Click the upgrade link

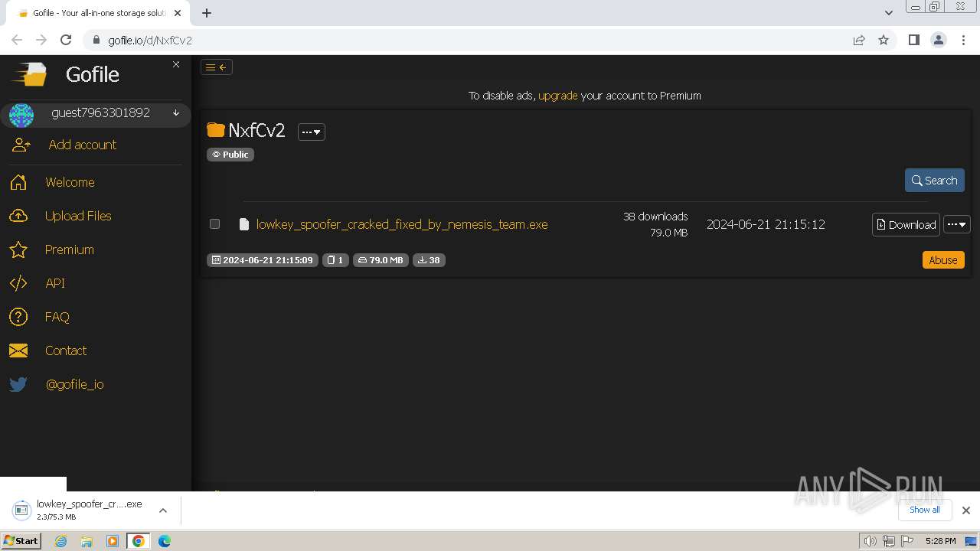pyautogui.click(x=558, y=96)
